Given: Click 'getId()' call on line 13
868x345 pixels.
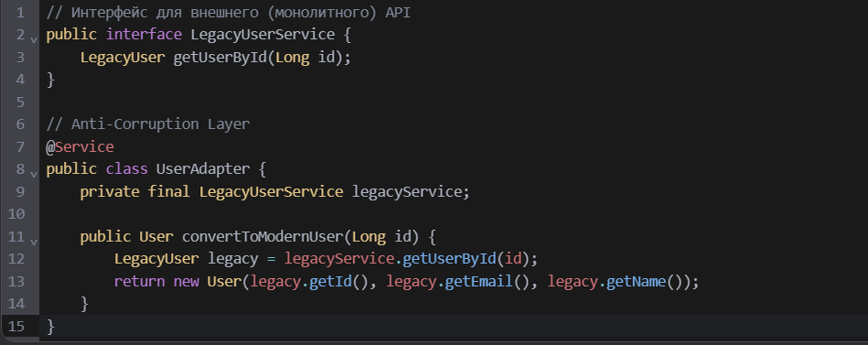Looking at the screenshot, I should coord(338,281).
